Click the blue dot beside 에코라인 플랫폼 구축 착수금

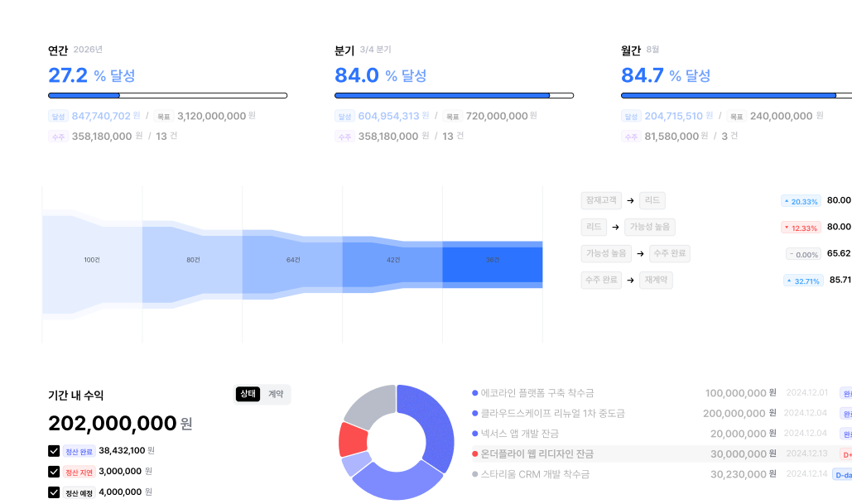point(474,393)
